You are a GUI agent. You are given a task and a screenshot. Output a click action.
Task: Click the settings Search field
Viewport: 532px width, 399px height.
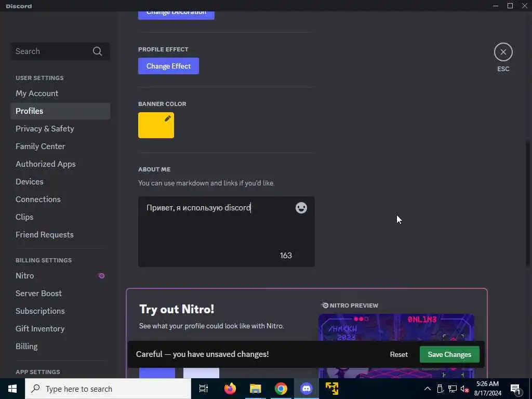pos(60,51)
